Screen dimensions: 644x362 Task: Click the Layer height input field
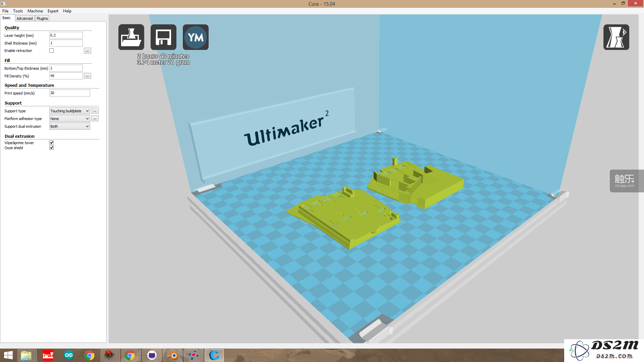tap(66, 35)
